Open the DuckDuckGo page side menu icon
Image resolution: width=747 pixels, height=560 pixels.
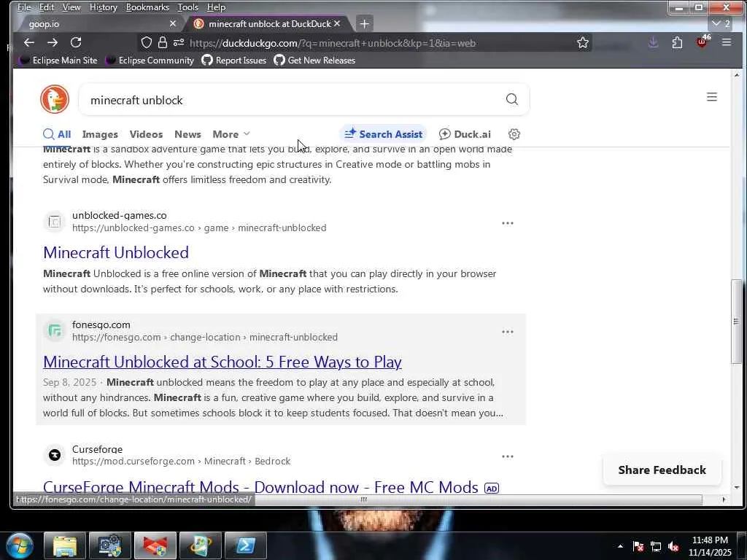pyautogui.click(x=712, y=97)
